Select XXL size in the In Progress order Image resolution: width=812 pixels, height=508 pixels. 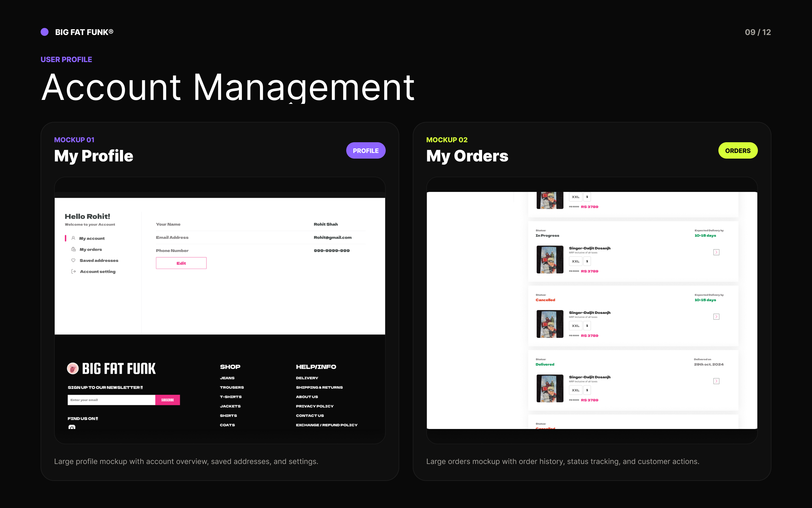point(575,261)
